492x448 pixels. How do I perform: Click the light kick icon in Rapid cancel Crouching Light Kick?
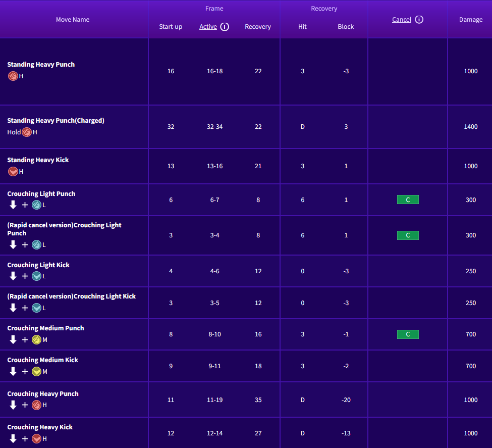pyautogui.click(x=37, y=308)
